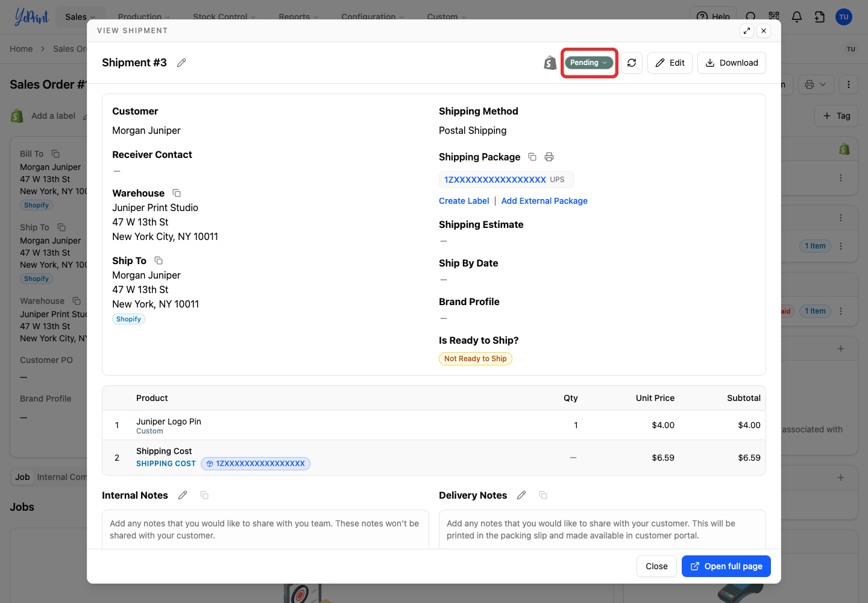This screenshot has width=868, height=603.
Task: Edit Internal Notes with pencil icon
Action: 183,495
